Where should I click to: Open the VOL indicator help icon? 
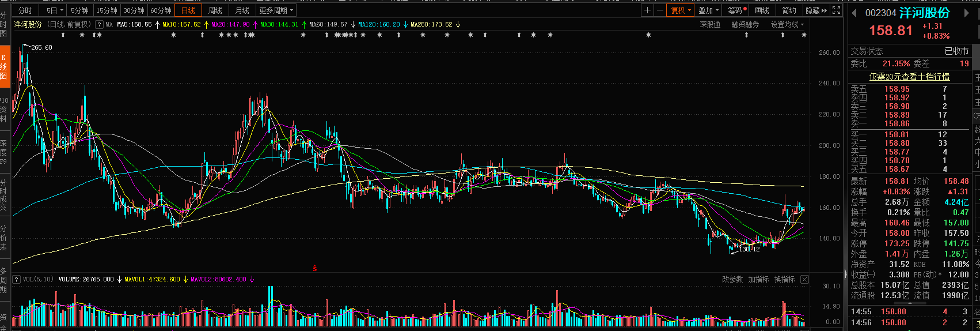(x=16, y=279)
